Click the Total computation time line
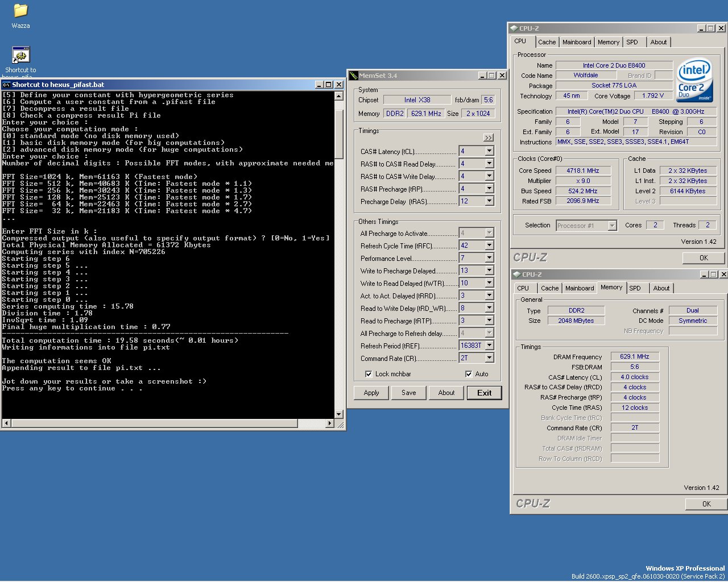Screen dimensions: 728x582 tap(121, 340)
